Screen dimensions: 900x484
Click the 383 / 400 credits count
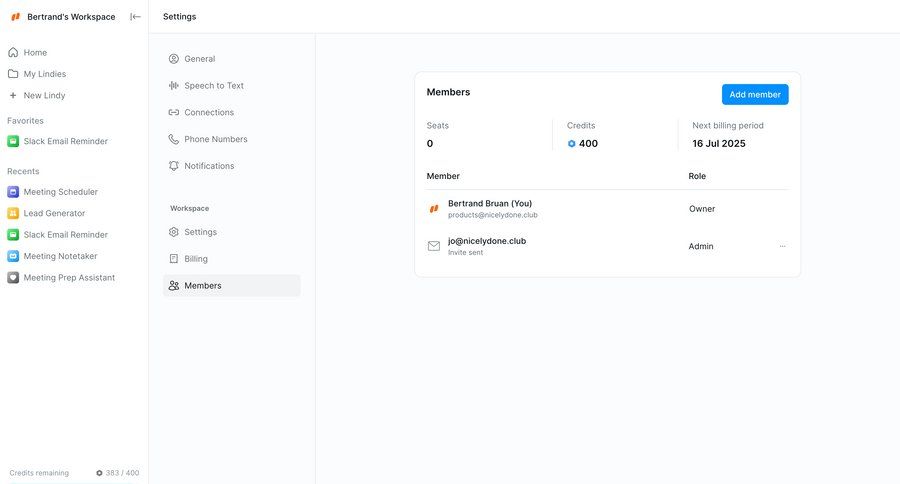pos(122,473)
